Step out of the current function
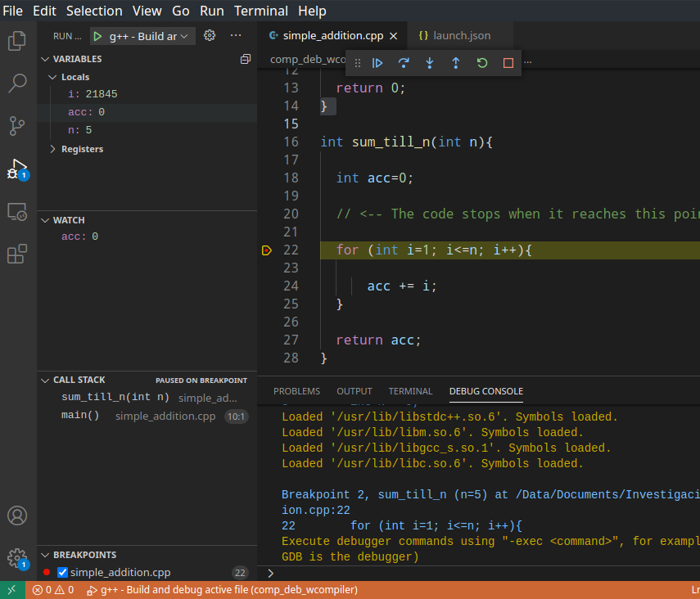The width and height of the screenshot is (700, 599). tap(456, 63)
